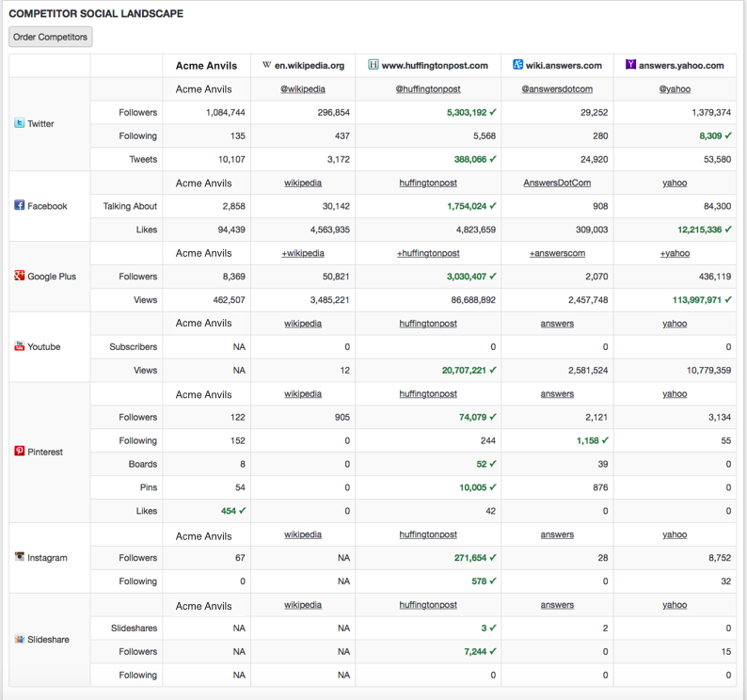Image resolution: width=747 pixels, height=700 pixels.
Task: Open wikipedia link in Youtube row
Action: pyautogui.click(x=303, y=324)
